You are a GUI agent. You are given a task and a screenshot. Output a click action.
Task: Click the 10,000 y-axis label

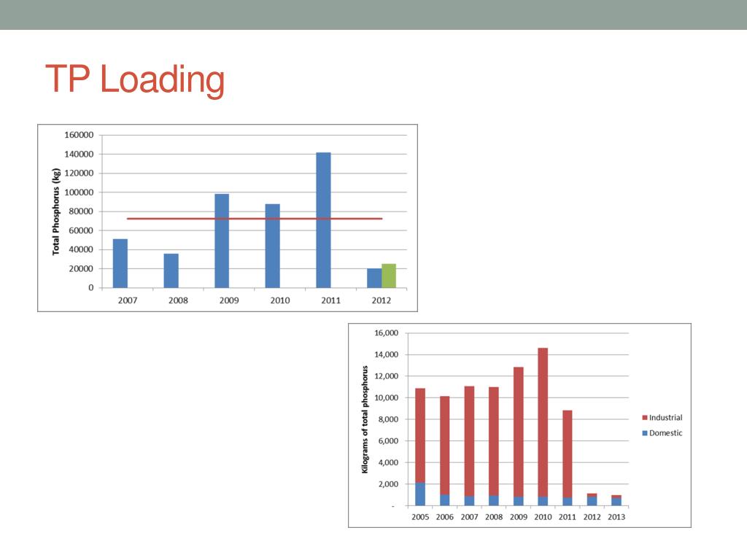(386, 397)
